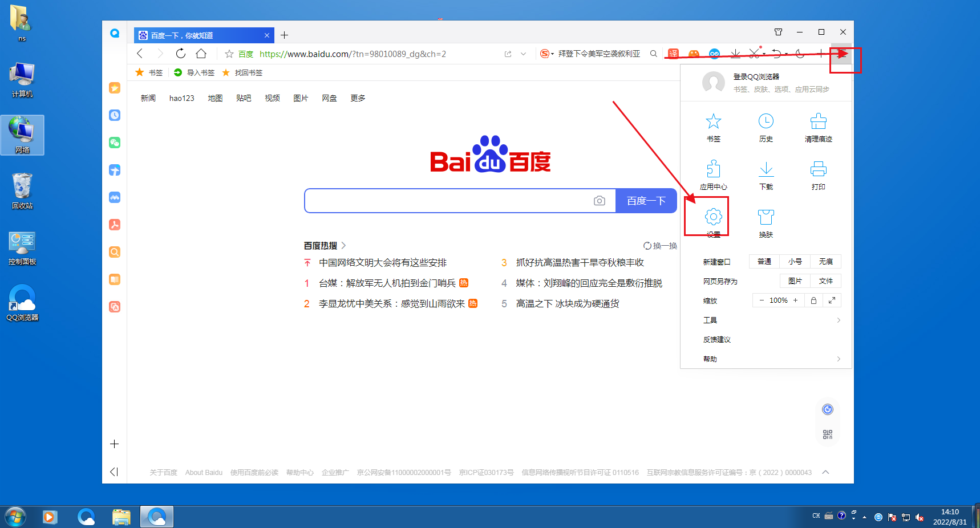Open the Settings gear icon
The width and height of the screenshot is (980, 528).
[713, 217]
